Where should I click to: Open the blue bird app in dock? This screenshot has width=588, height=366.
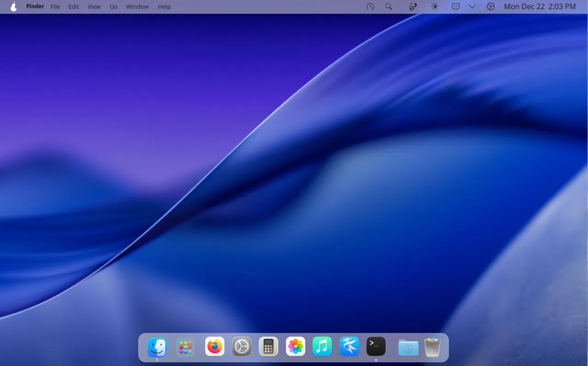click(x=349, y=347)
